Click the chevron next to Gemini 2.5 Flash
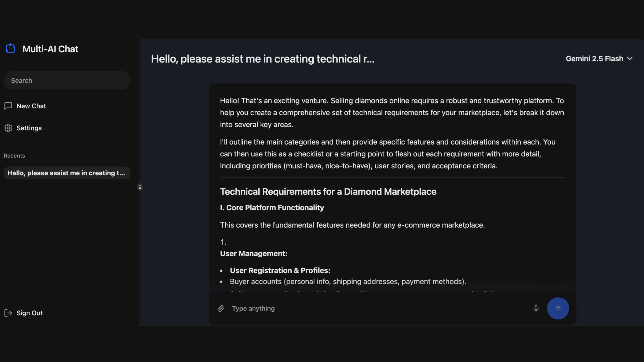Viewport: 644px width, 362px height. [x=630, y=59]
